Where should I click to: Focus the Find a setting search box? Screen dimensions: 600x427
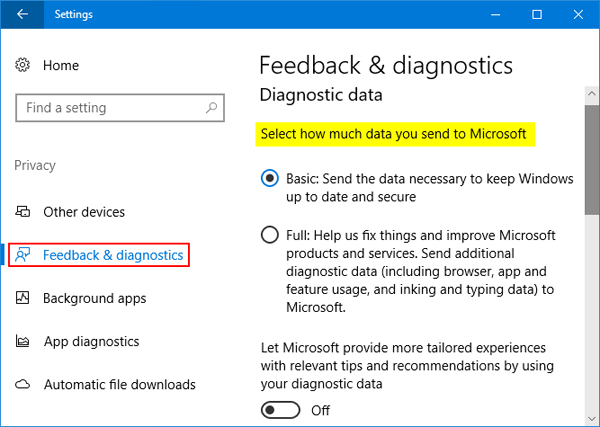click(x=110, y=108)
